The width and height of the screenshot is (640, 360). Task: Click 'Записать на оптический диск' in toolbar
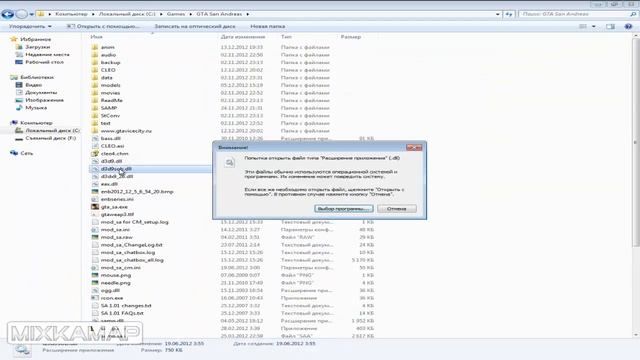click(x=194, y=26)
